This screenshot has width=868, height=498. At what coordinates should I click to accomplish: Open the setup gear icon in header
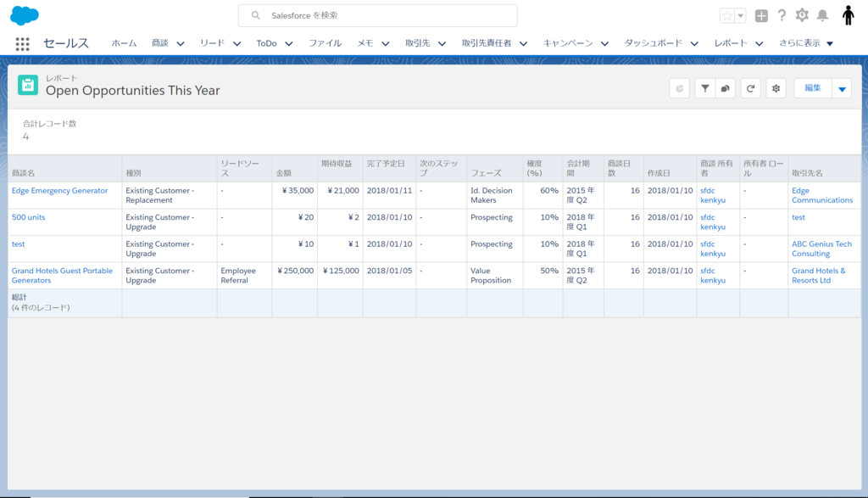click(x=802, y=15)
